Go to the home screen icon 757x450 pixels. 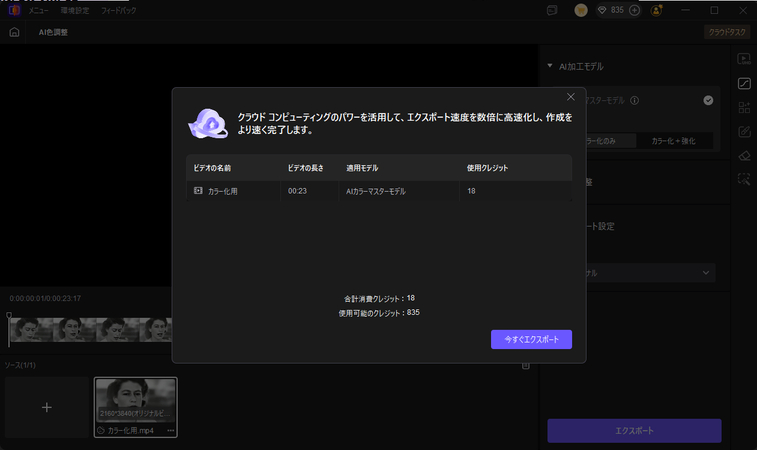point(14,32)
